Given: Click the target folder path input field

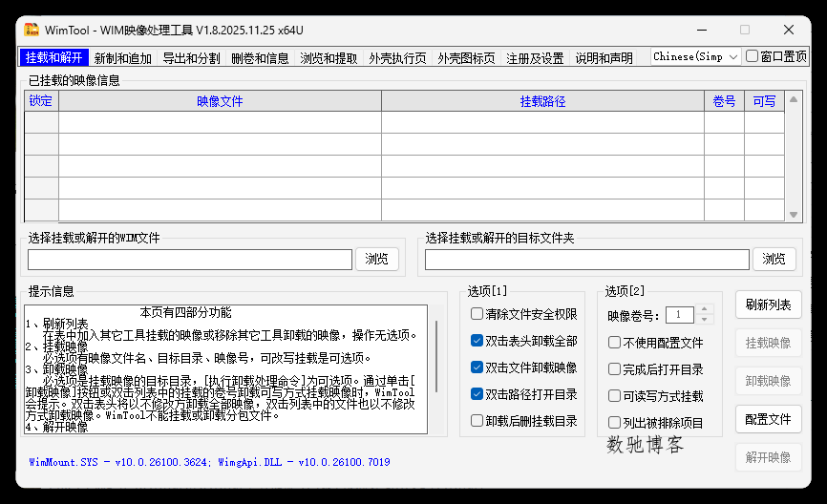Looking at the screenshot, I should point(587,260).
